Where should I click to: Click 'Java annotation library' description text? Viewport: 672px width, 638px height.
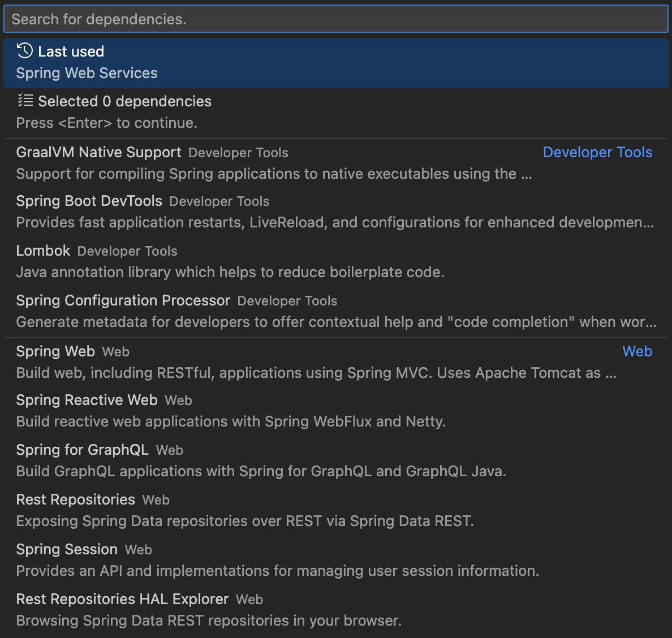230,273
